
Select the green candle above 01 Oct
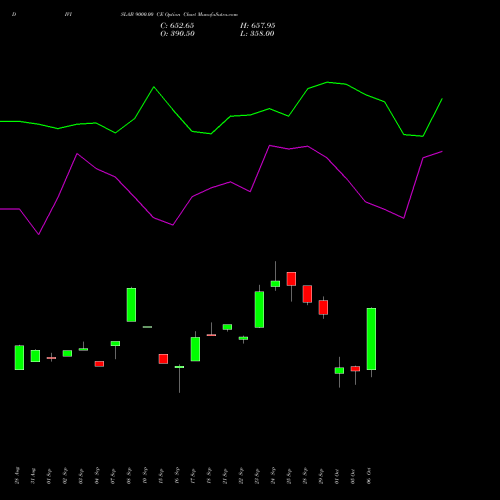pos(339,371)
